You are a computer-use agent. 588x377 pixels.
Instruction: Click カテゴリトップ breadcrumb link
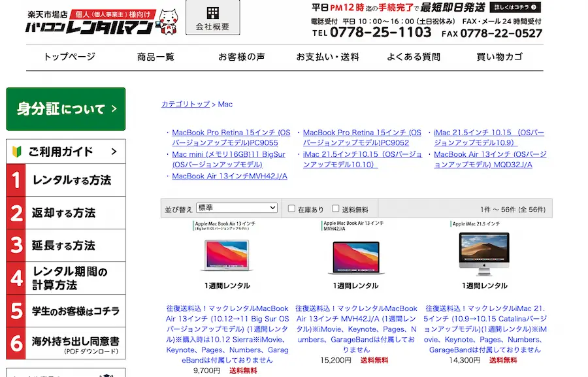click(186, 105)
